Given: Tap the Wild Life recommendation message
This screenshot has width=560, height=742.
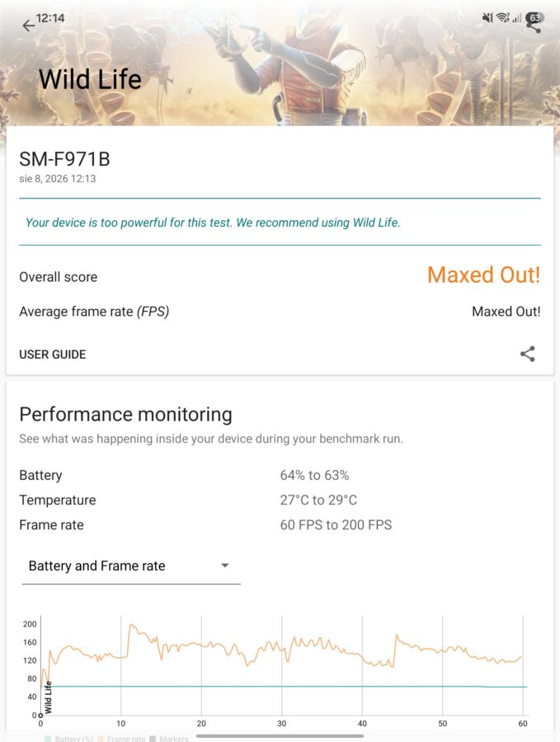Looking at the screenshot, I should [213, 223].
